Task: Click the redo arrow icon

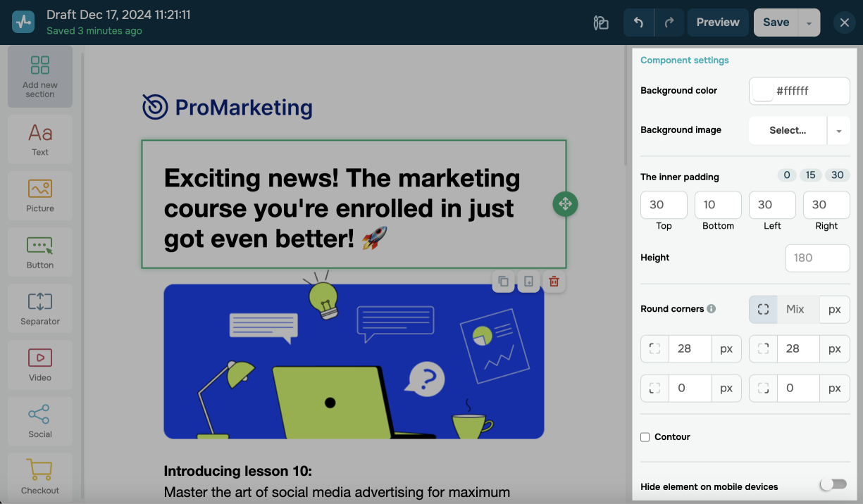Action: point(669,23)
